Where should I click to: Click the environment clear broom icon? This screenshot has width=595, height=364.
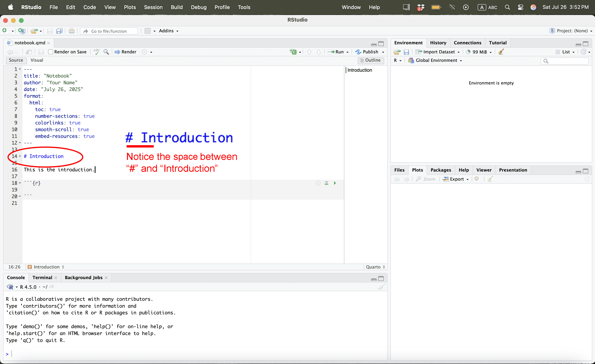tap(501, 52)
